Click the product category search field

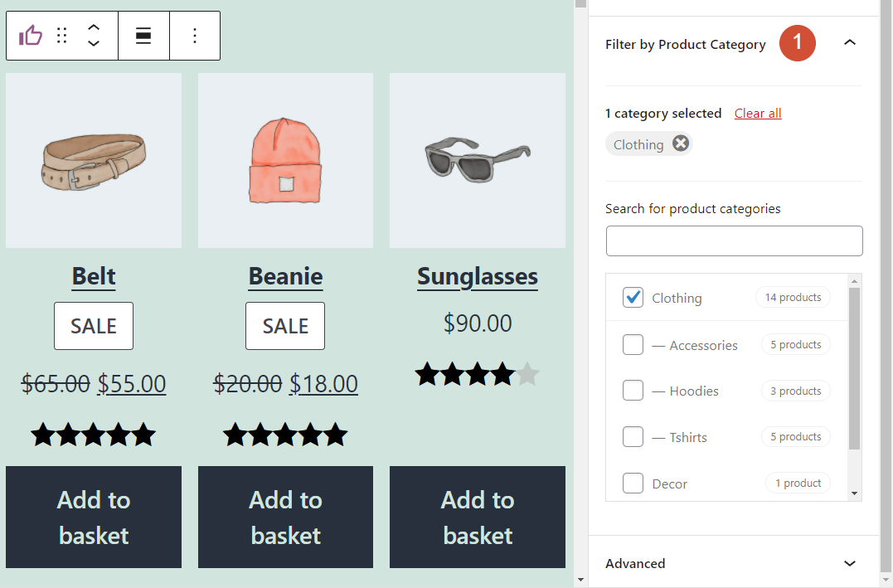click(734, 241)
